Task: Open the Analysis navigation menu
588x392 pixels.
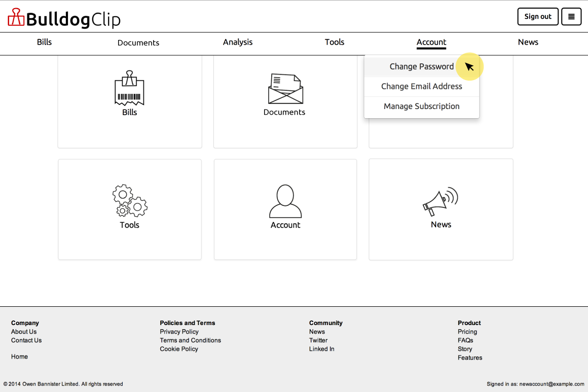Action: point(238,43)
